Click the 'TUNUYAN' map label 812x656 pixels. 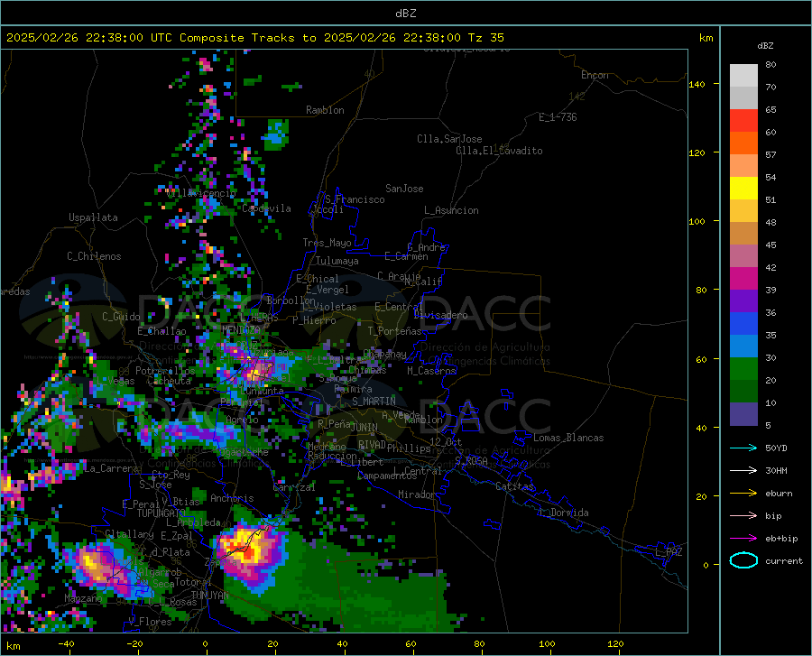point(209,596)
